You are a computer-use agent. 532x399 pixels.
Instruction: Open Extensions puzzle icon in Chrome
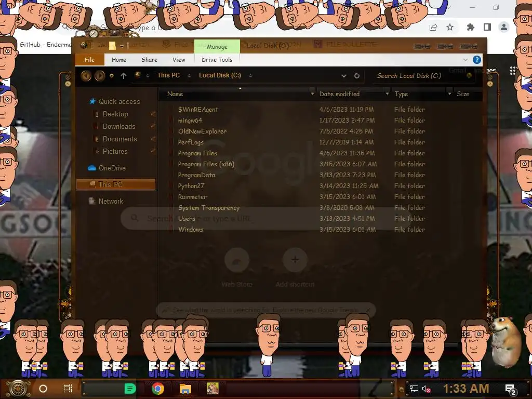[471, 27]
